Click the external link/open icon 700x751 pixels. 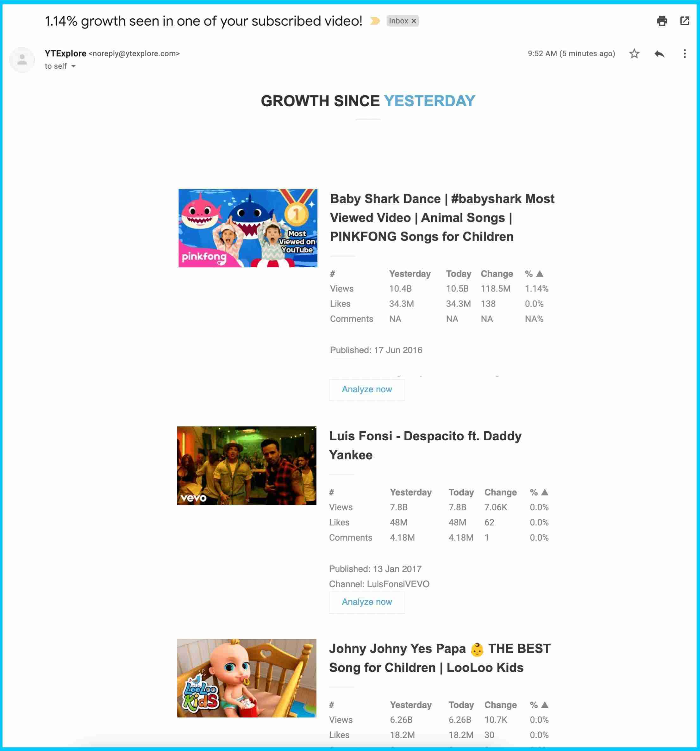click(x=684, y=22)
